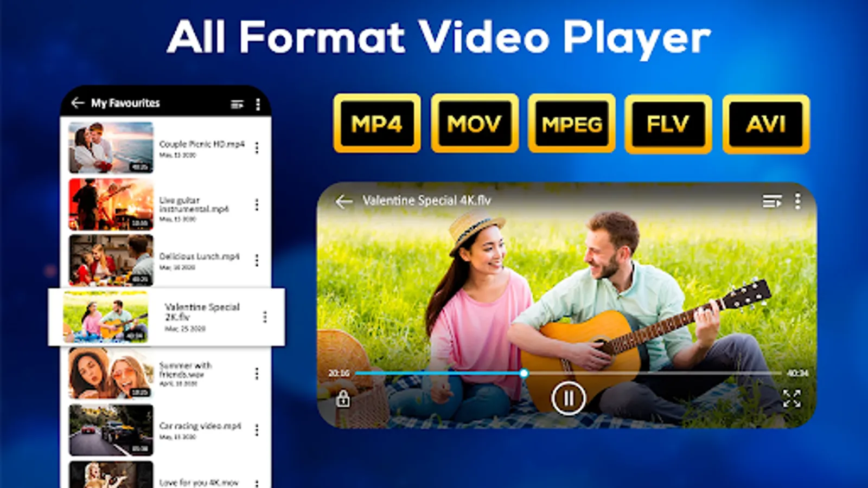
Task: Open options for Car racing video.mp4
Action: tap(257, 430)
